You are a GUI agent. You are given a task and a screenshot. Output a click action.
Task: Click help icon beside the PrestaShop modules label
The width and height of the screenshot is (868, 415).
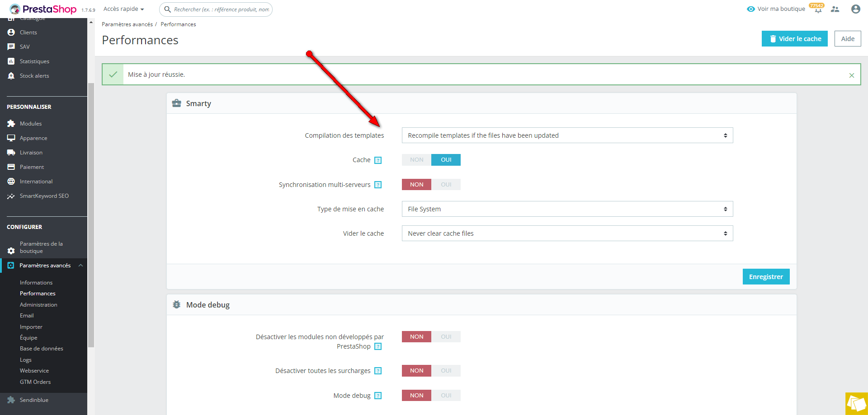pyautogui.click(x=378, y=346)
